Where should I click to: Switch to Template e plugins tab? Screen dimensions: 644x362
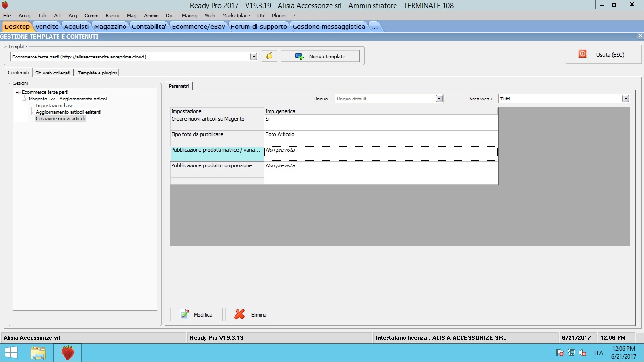click(97, 73)
